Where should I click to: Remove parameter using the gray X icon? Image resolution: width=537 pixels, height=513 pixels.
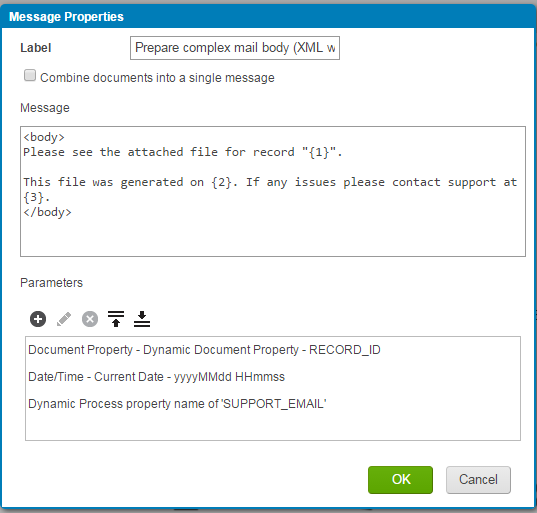(x=90, y=319)
